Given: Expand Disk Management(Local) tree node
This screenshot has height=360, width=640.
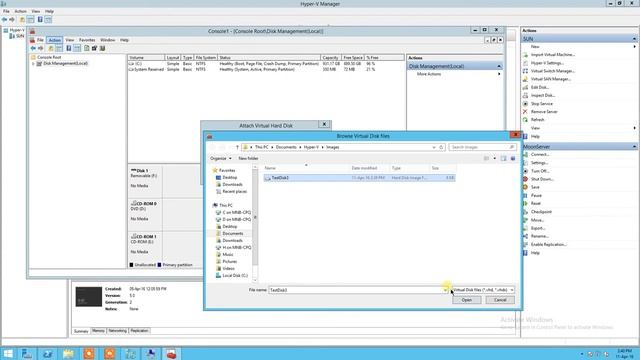Looking at the screenshot, I should (33, 64).
